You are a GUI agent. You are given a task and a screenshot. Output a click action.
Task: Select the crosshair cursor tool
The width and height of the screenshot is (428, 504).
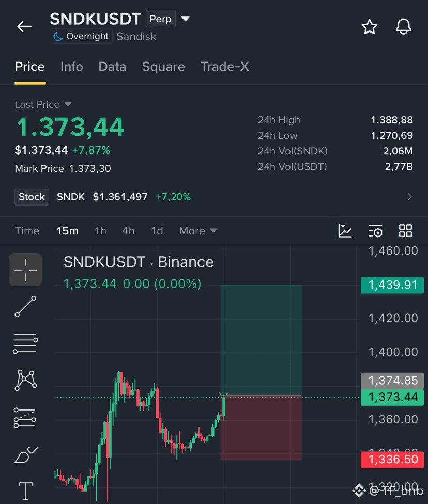coord(25,270)
